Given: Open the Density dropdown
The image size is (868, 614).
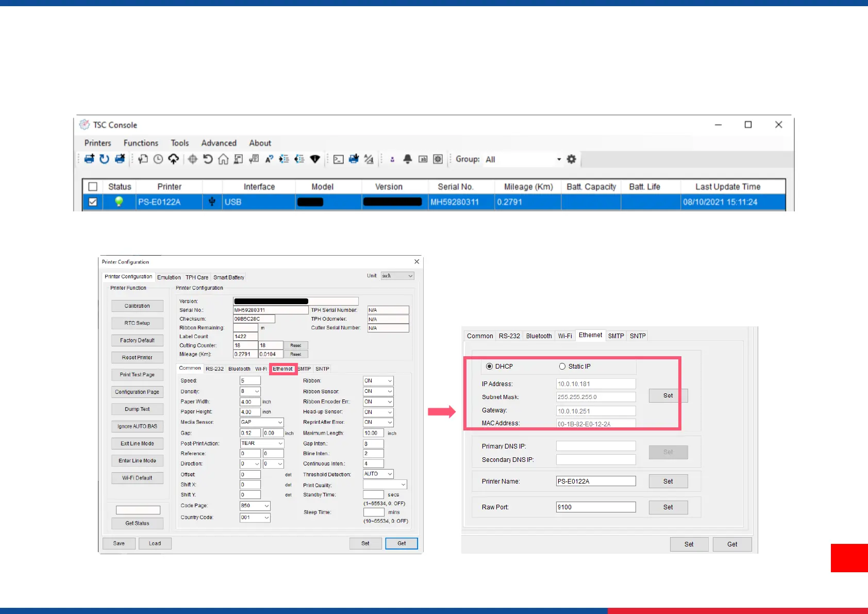Looking at the screenshot, I should click(x=250, y=391).
